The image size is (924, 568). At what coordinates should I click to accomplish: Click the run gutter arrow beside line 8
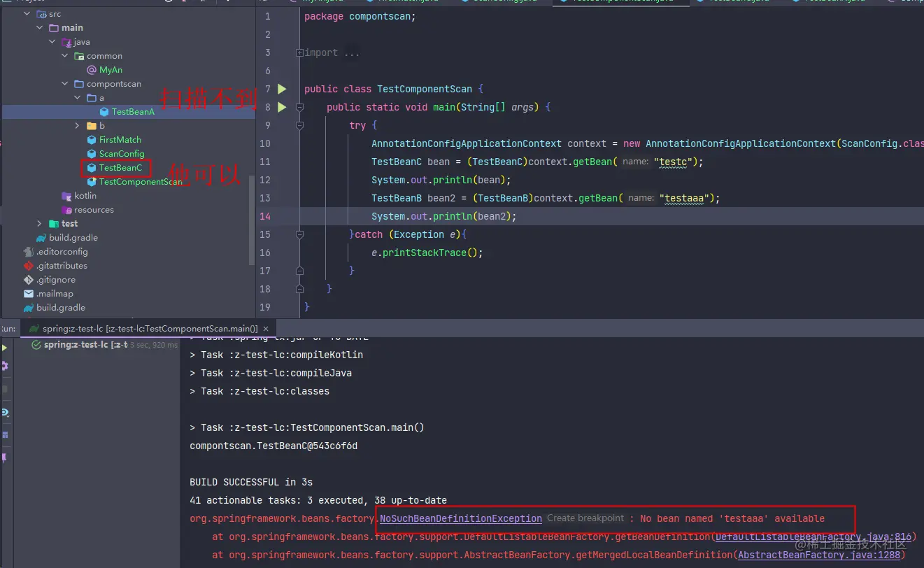tap(282, 107)
